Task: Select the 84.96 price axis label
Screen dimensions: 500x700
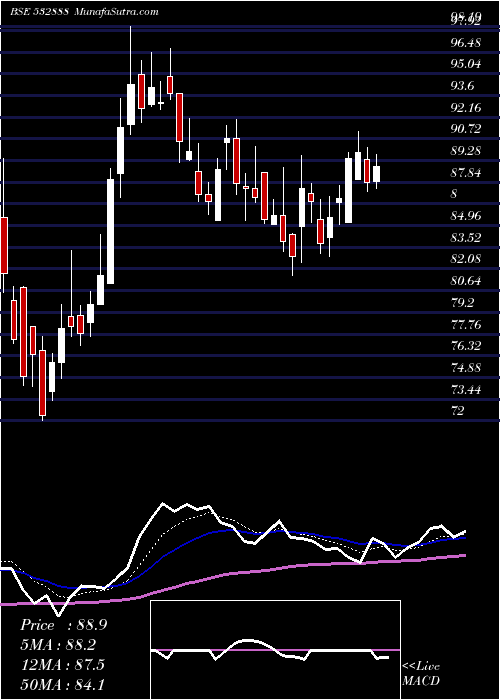Action: pos(466,216)
